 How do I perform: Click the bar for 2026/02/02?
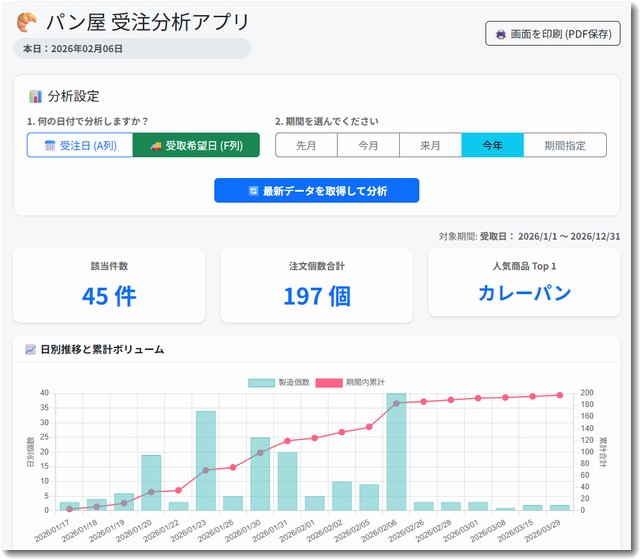pos(342,496)
